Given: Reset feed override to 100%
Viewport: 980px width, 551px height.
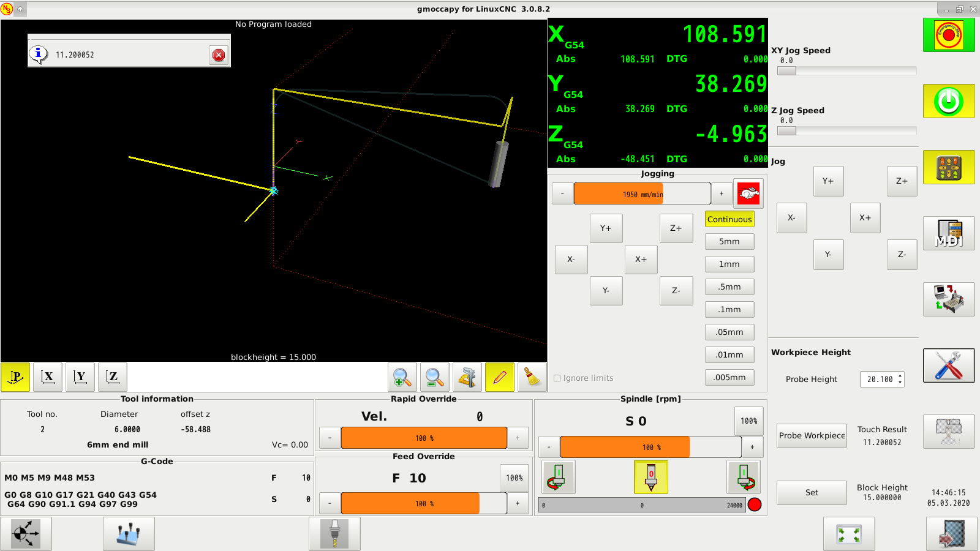Looking at the screenshot, I should (x=514, y=478).
